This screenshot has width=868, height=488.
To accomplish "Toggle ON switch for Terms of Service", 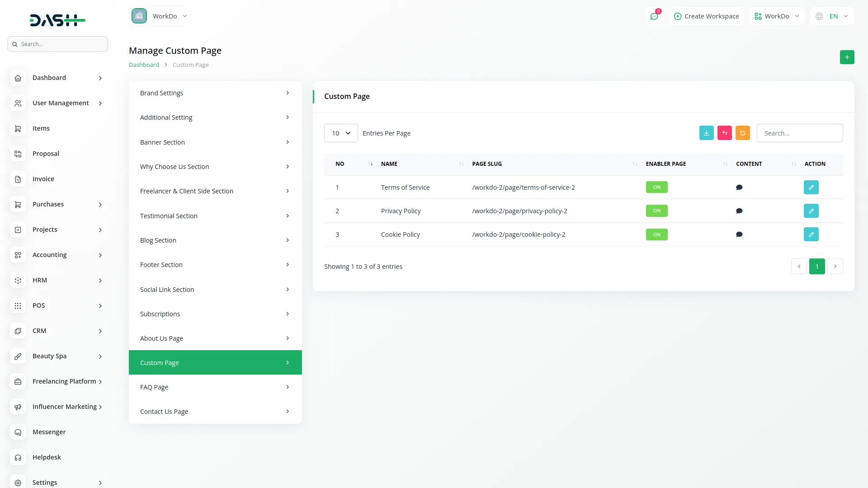I will click(656, 187).
